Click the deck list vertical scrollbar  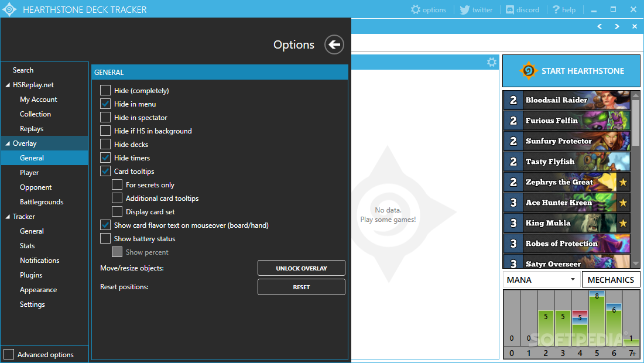pyautogui.click(x=635, y=179)
